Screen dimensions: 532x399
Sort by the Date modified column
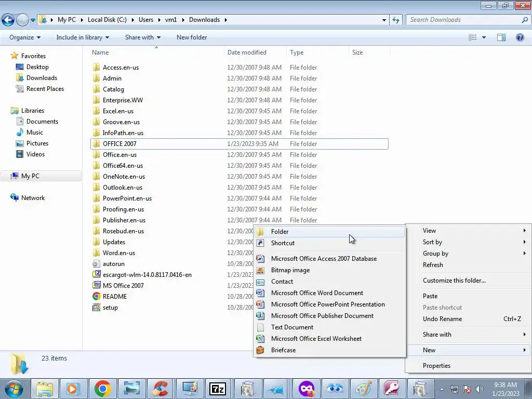[255, 52]
